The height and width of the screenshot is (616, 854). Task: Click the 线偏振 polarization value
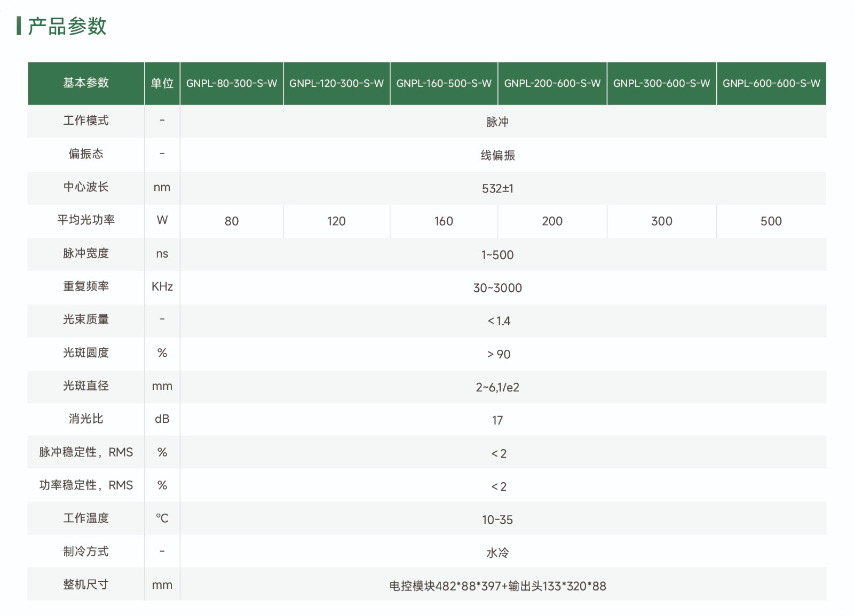[x=497, y=155]
